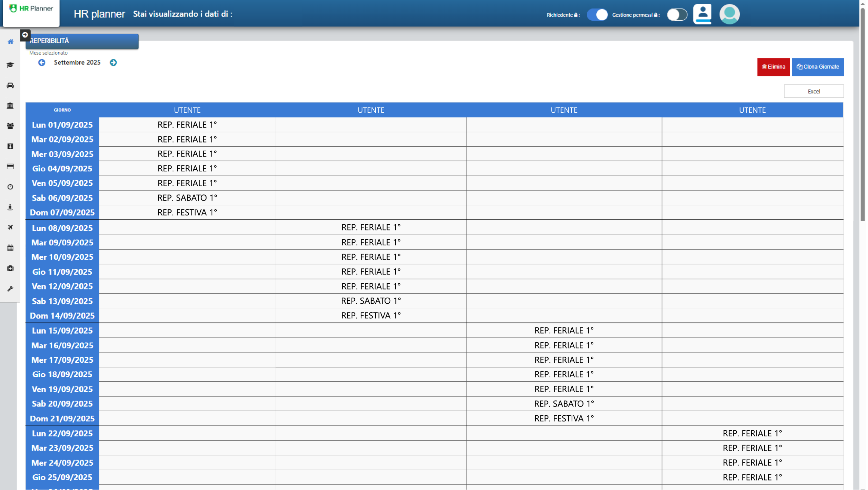Toggle the Richiedente switch
The width and height of the screenshot is (868, 490).
(x=597, y=15)
